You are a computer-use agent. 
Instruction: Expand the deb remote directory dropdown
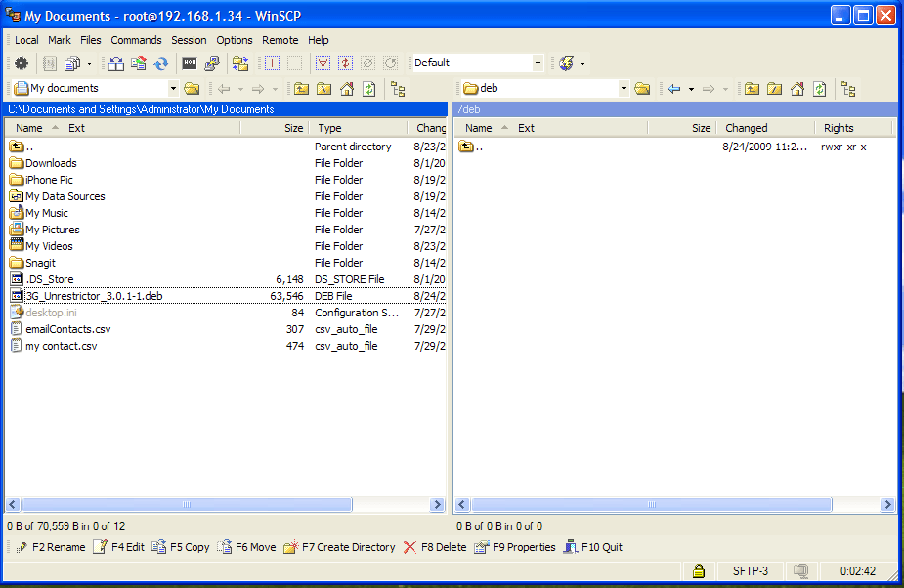pos(624,88)
